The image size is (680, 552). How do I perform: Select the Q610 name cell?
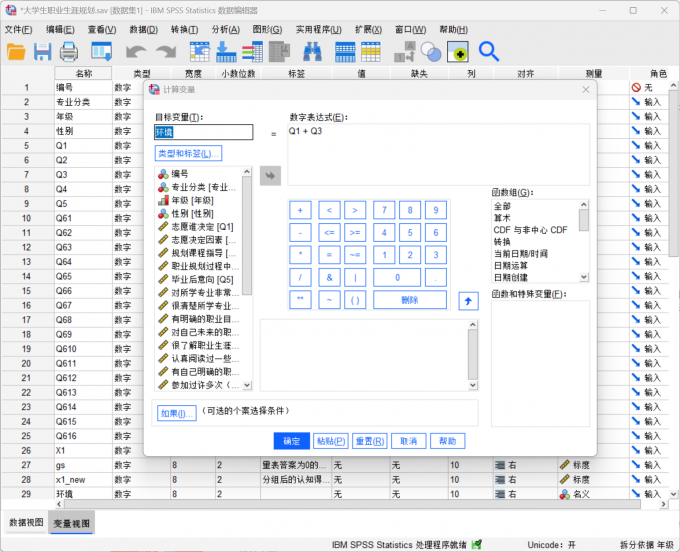[83, 349]
